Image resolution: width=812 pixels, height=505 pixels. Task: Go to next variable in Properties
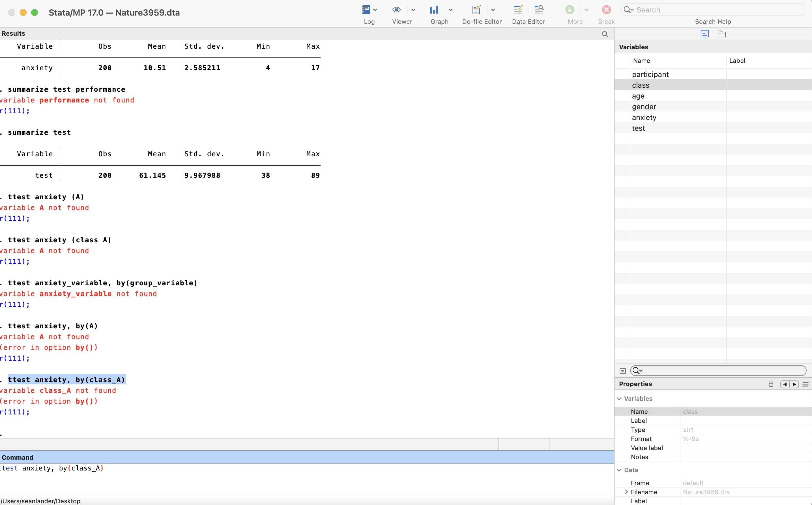click(794, 384)
